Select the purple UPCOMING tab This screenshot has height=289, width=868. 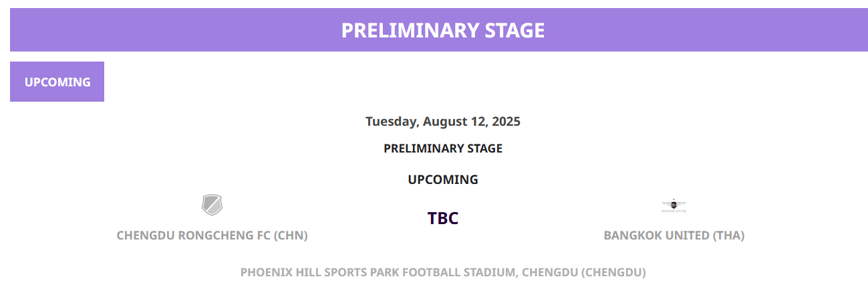pos(57,82)
